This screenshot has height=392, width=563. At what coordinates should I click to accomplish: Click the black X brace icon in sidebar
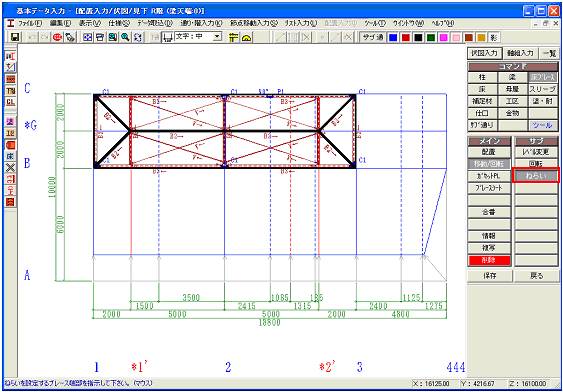(10, 167)
